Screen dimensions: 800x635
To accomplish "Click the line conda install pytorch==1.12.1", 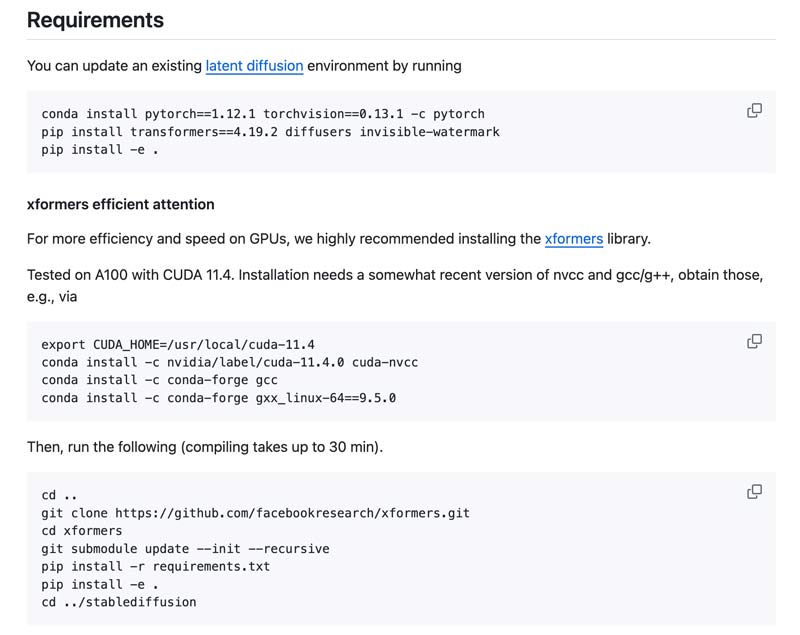I will [263, 114].
